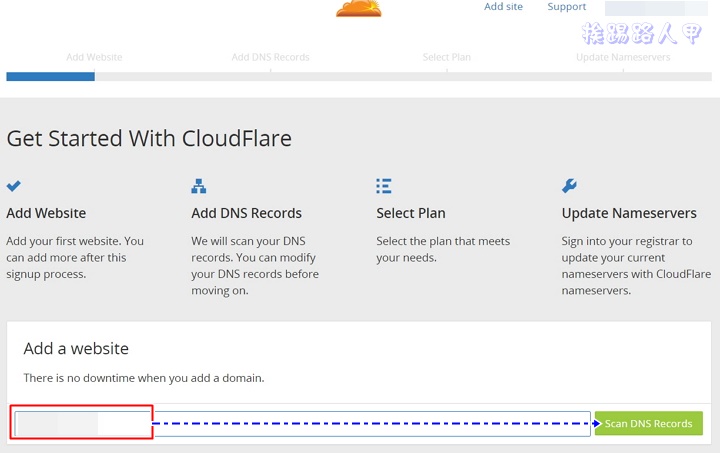The height and width of the screenshot is (453, 720).
Task: Click the DNS Records network icon
Action: tap(198, 186)
